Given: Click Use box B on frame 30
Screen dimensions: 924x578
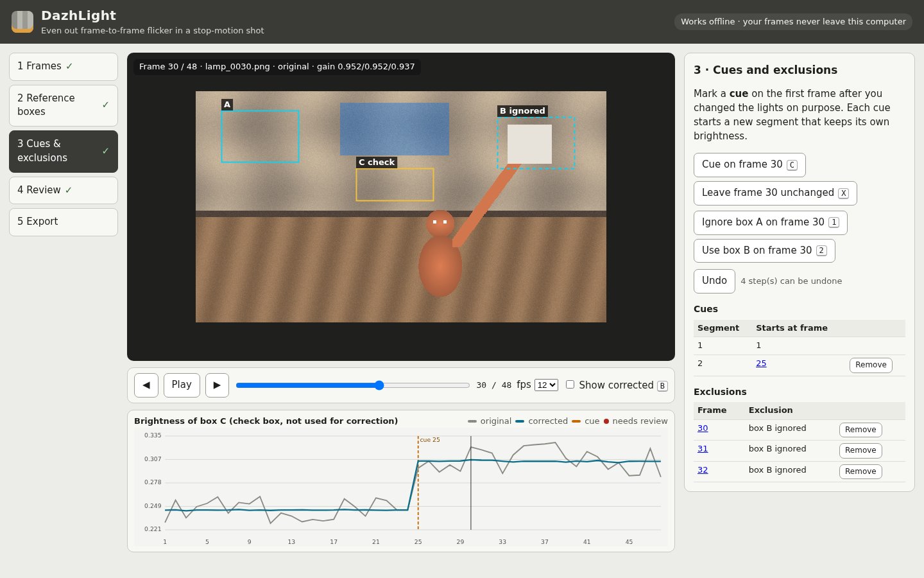Looking at the screenshot, I should tap(764, 251).
